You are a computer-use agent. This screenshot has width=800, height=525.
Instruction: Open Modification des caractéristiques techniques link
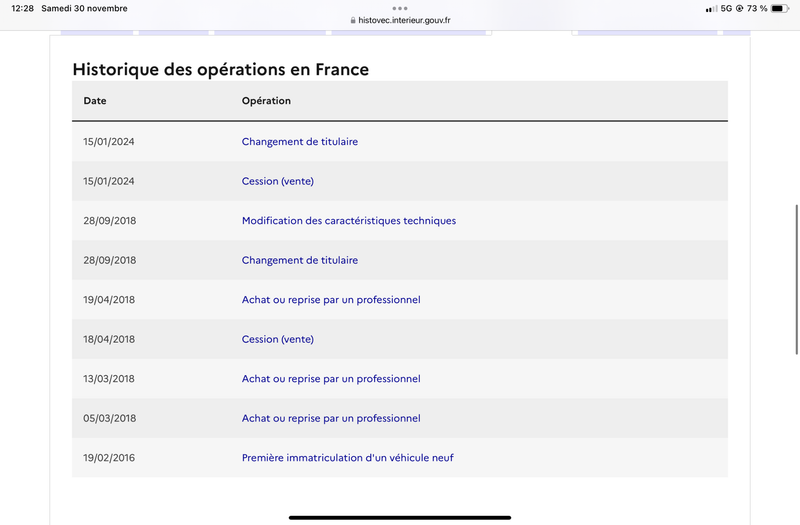tap(349, 220)
